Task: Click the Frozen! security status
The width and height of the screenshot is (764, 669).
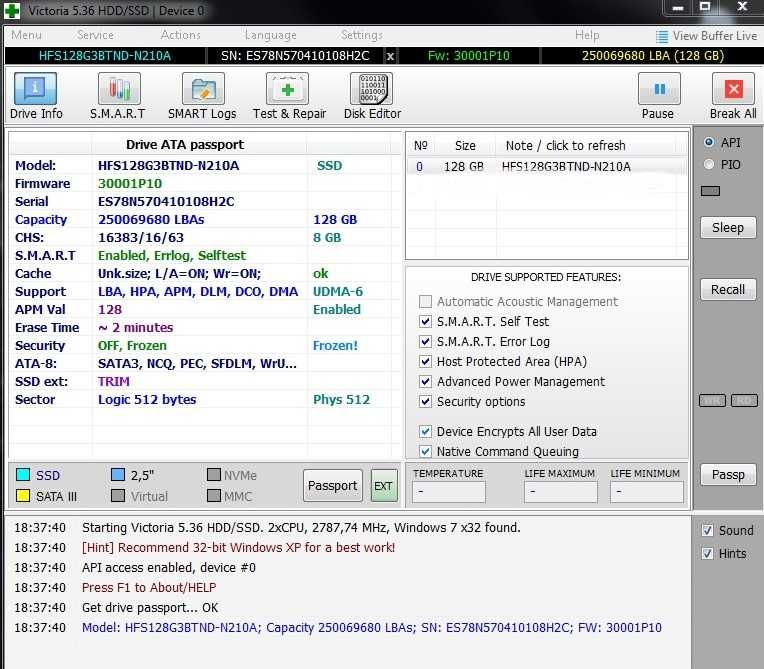Action: pyautogui.click(x=335, y=345)
